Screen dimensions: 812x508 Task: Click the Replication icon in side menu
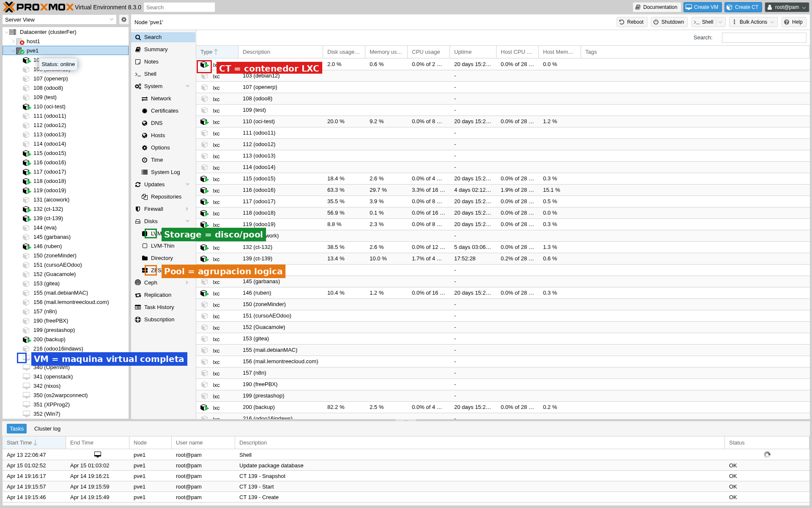(138, 295)
